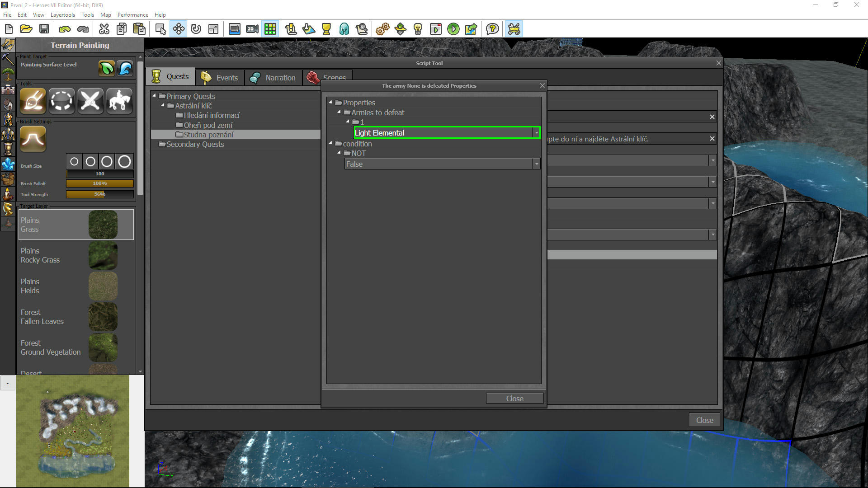Screen dimensions: 868x488
Task: Save the map with the floppy icon
Action: click(x=44, y=29)
